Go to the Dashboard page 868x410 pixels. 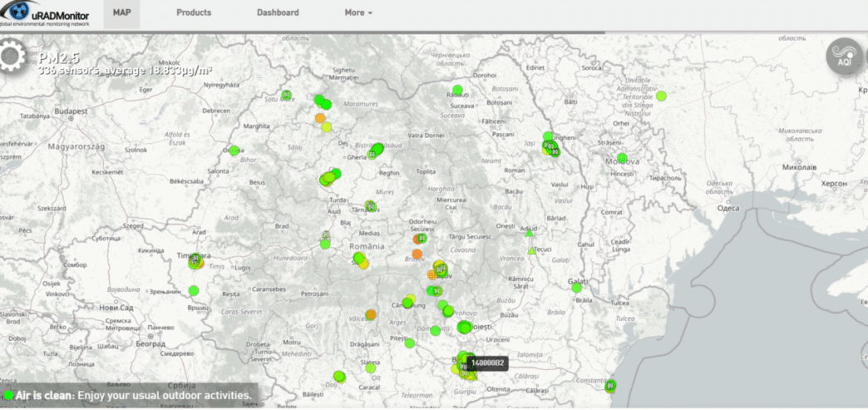click(x=278, y=12)
